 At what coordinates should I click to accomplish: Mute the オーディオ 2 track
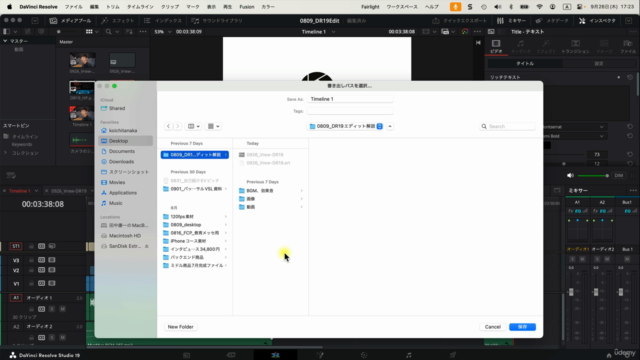62,338
